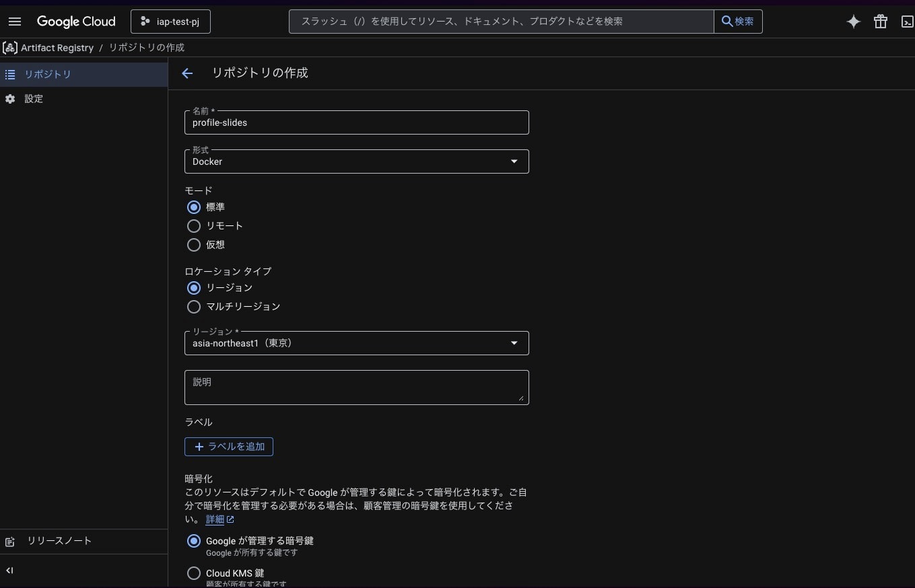Viewport: 915px width, 588px height.
Task: Open the gift free trial icon
Action: coord(880,22)
